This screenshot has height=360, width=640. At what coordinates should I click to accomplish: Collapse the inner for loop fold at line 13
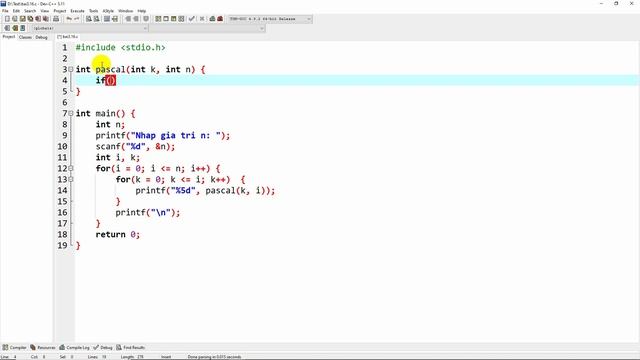point(71,179)
